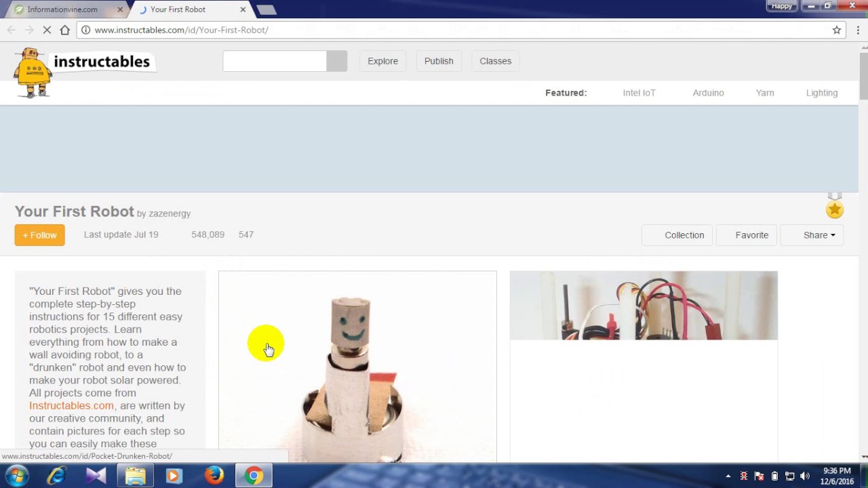Open the Explore menu
Screen dimensions: 868x488
382,61
